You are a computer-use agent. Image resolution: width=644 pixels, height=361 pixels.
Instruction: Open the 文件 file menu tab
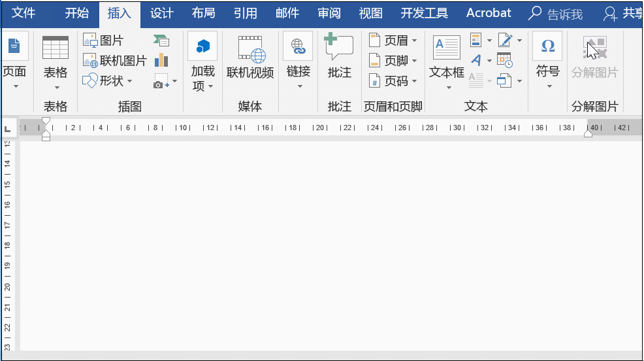click(24, 13)
